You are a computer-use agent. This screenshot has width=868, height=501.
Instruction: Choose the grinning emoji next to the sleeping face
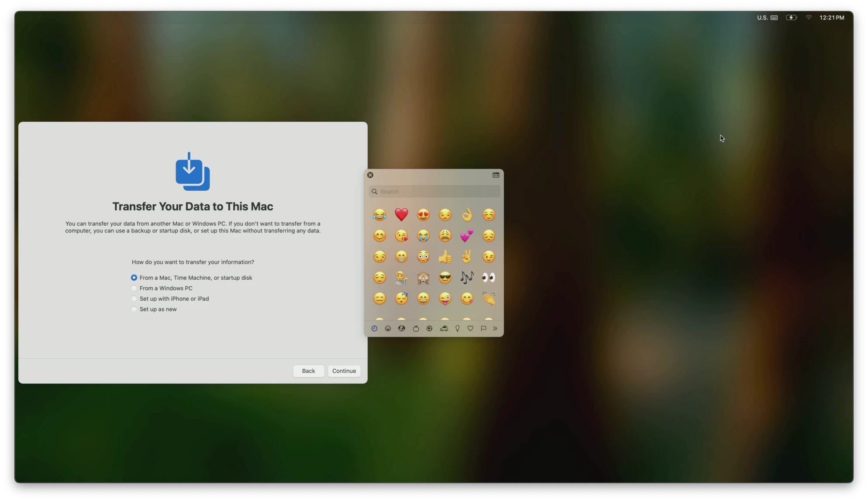(423, 299)
